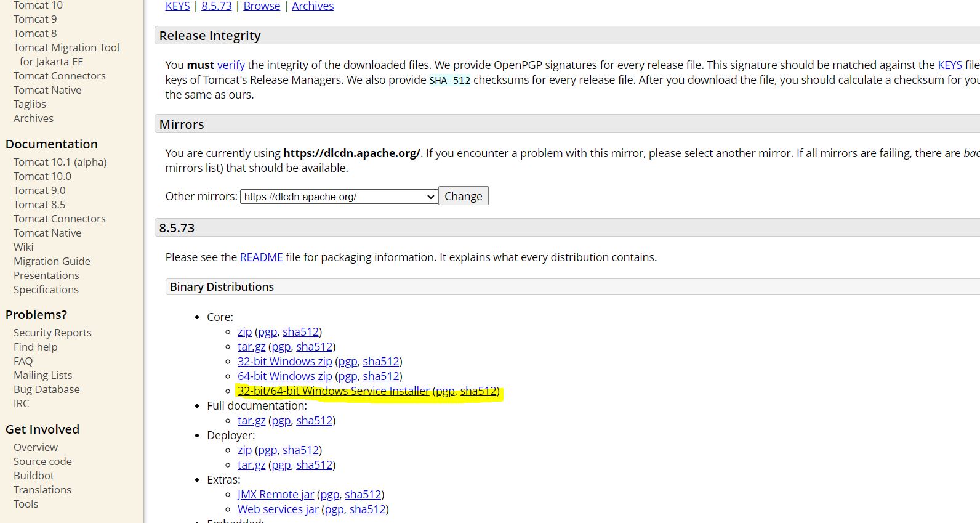Download the 32-bit Windows zip

285,361
